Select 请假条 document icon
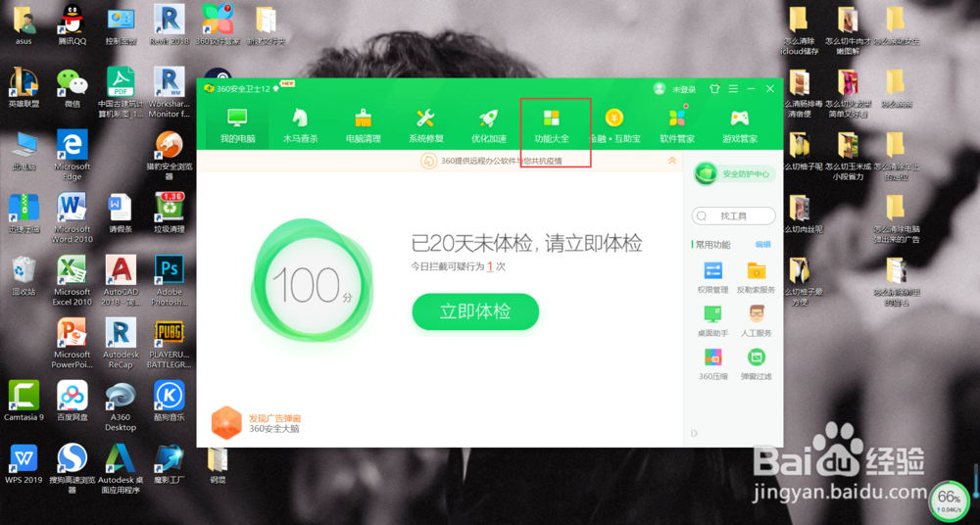 click(121, 213)
